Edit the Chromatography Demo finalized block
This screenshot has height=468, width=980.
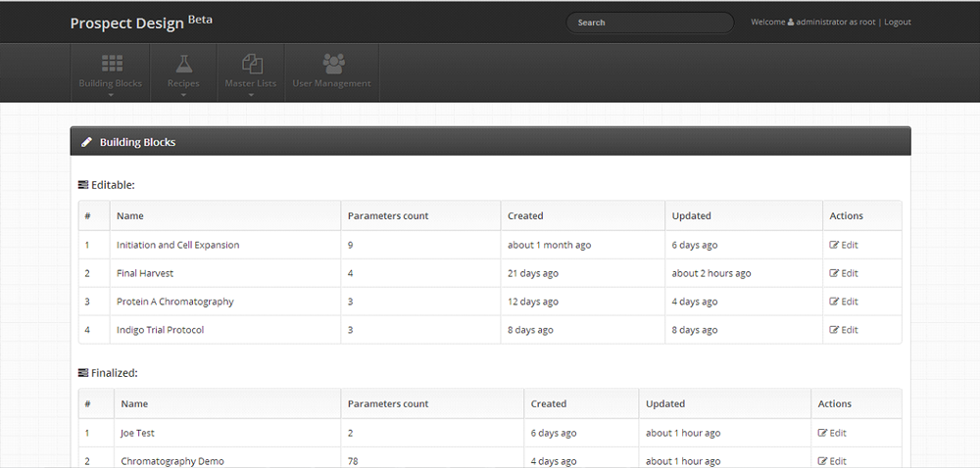[x=832, y=461]
